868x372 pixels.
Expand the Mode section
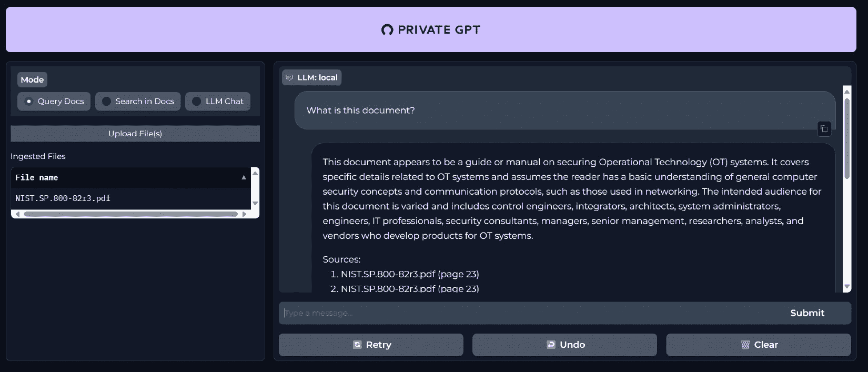[32, 79]
